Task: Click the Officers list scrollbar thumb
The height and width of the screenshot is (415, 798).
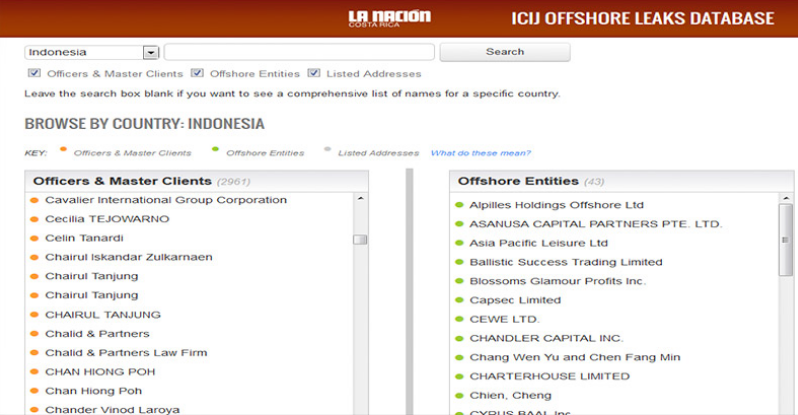Action: coord(360,239)
